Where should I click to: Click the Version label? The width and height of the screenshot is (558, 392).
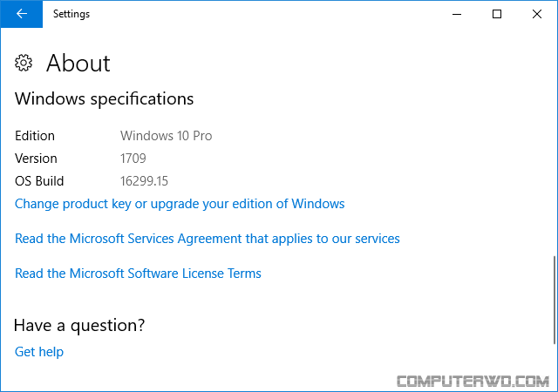pyautogui.click(x=36, y=159)
